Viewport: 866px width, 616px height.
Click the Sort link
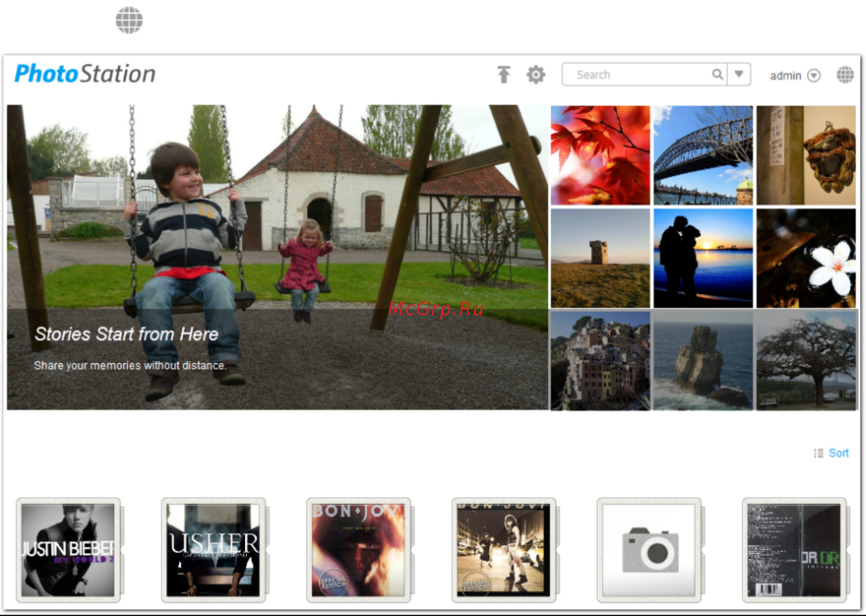(838, 453)
